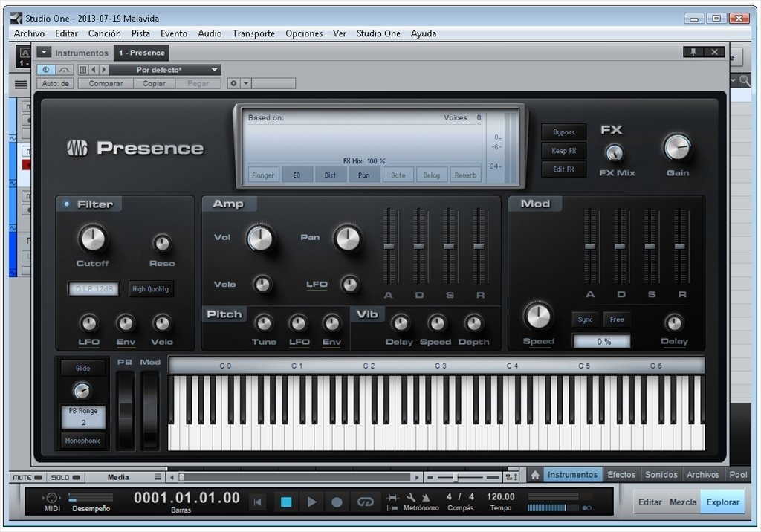Click the pitch bend (PB) wheel
This screenshot has height=532, width=761.
coord(125,410)
